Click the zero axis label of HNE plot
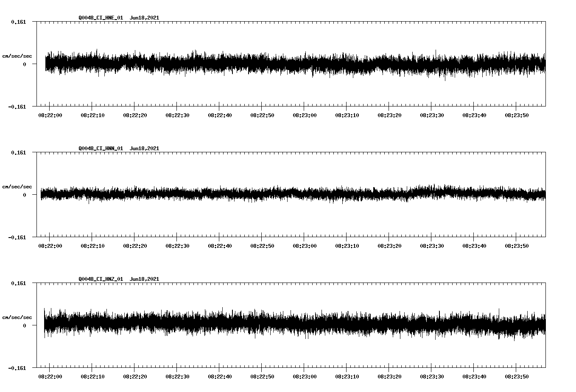Screen dimensions: 576x392 (25, 64)
